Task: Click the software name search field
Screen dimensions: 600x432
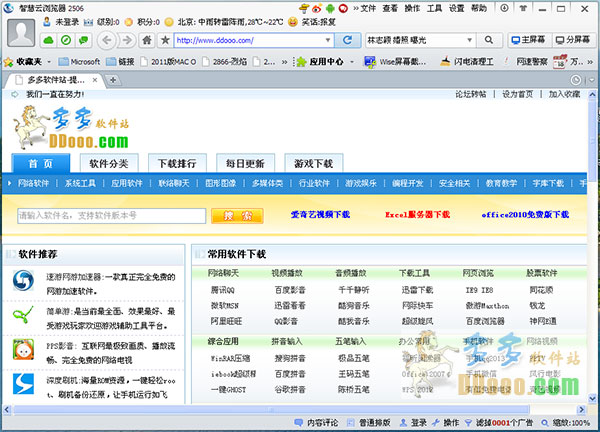Action: click(111, 216)
